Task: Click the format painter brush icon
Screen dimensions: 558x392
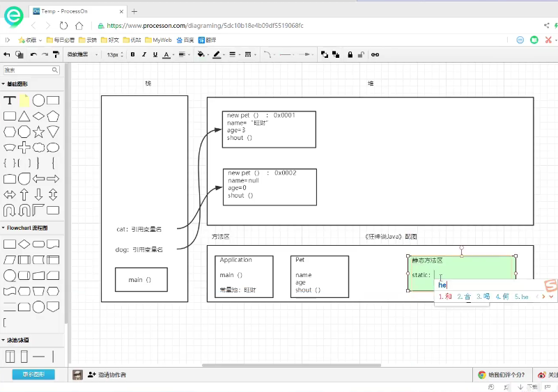Action: coord(56,54)
